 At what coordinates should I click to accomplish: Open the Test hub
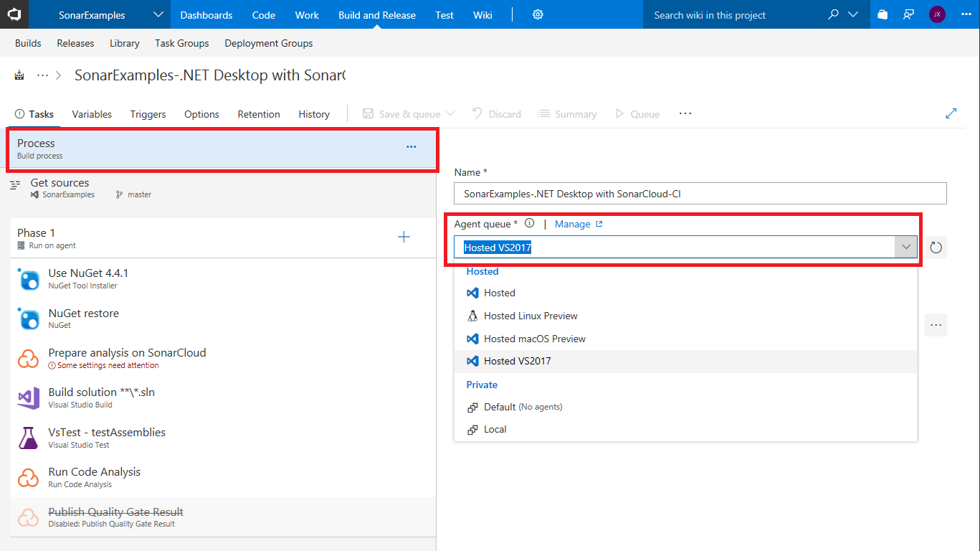(444, 15)
